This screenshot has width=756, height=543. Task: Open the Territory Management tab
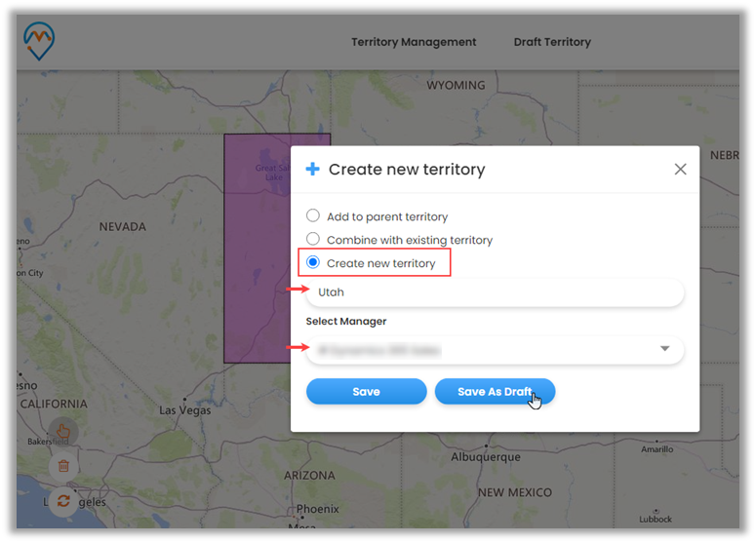(x=414, y=42)
